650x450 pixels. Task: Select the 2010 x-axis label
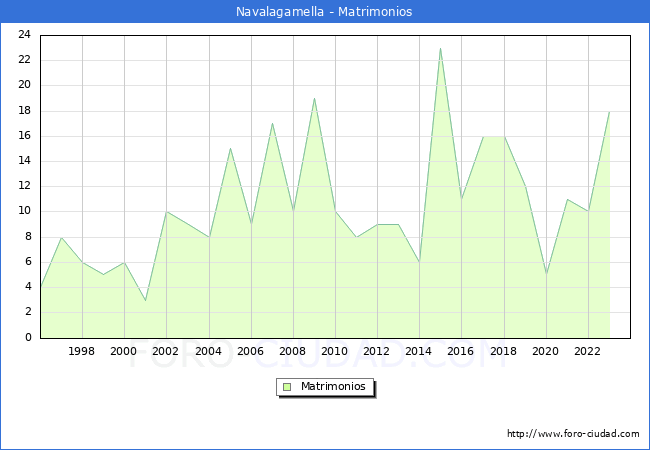pyautogui.click(x=335, y=352)
